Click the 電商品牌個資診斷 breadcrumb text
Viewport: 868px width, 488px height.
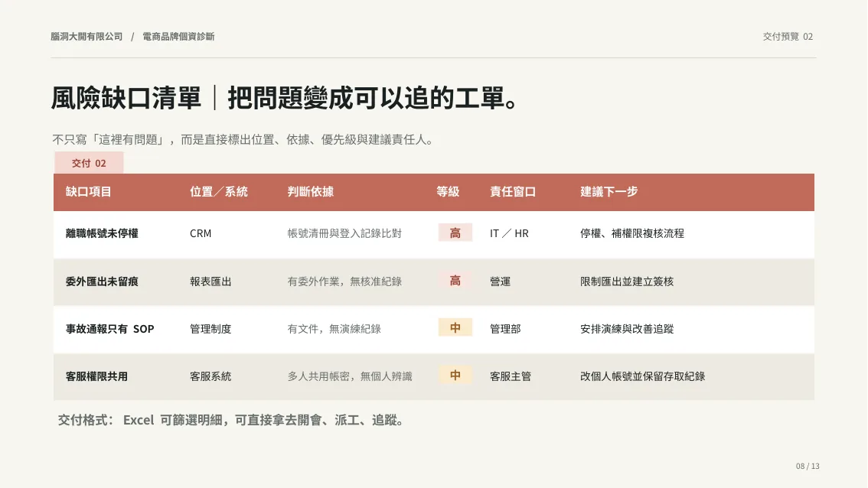(x=178, y=37)
